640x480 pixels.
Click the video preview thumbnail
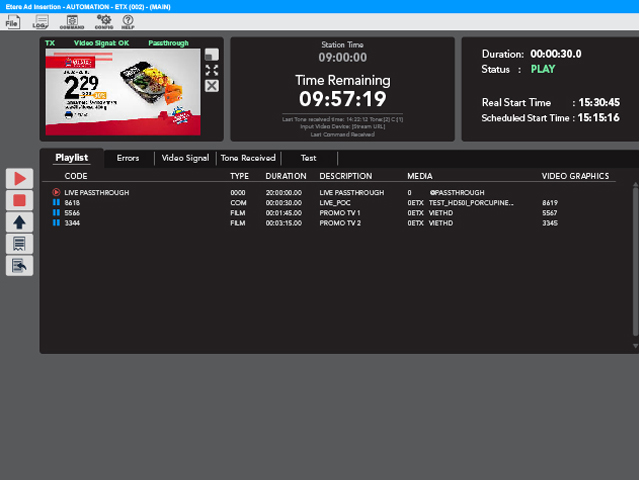click(123, 92)
